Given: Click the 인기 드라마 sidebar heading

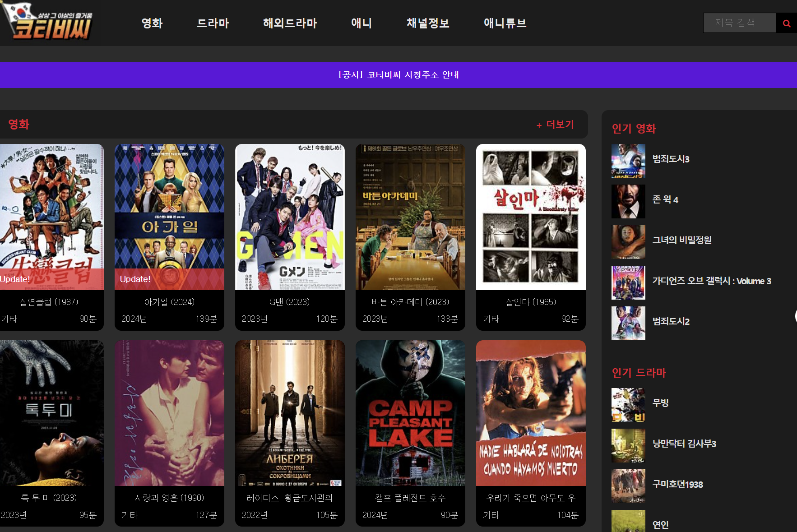Looking at the screenshot, I should pos(639,373).
